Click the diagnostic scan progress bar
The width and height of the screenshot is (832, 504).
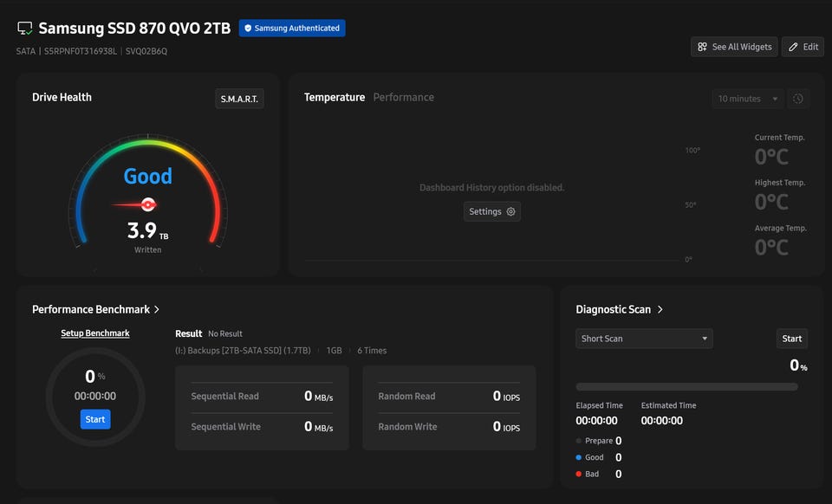(686, 387)
